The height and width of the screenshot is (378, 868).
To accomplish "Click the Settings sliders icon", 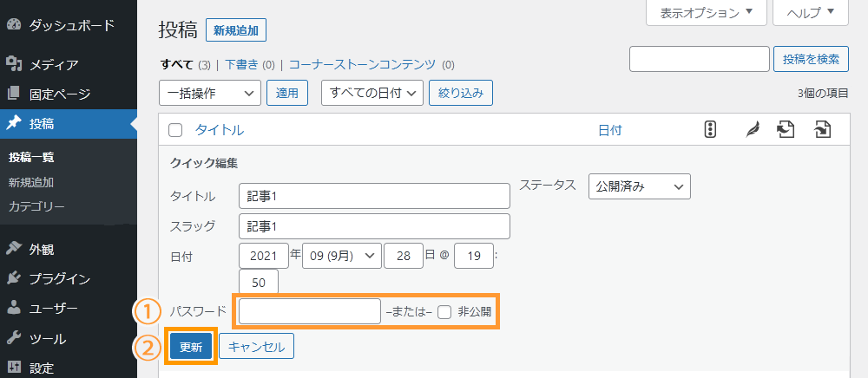I will coord(14,368).
